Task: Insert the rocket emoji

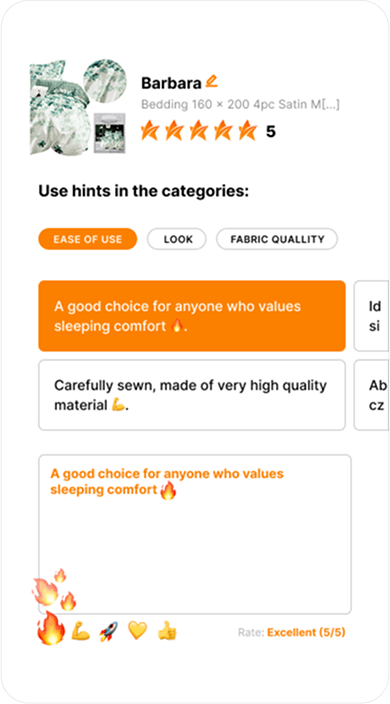Action: click(109, 631)
